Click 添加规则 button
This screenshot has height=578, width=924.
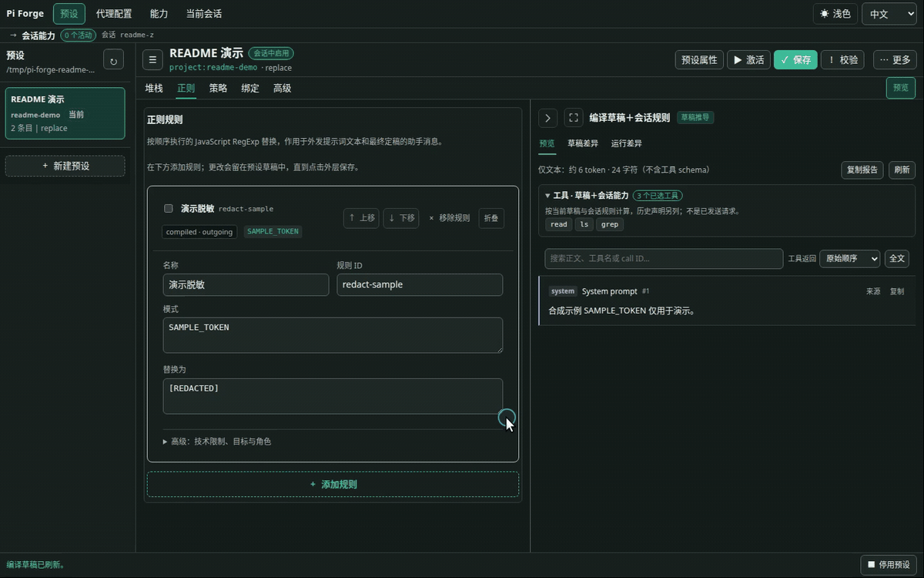333,485
